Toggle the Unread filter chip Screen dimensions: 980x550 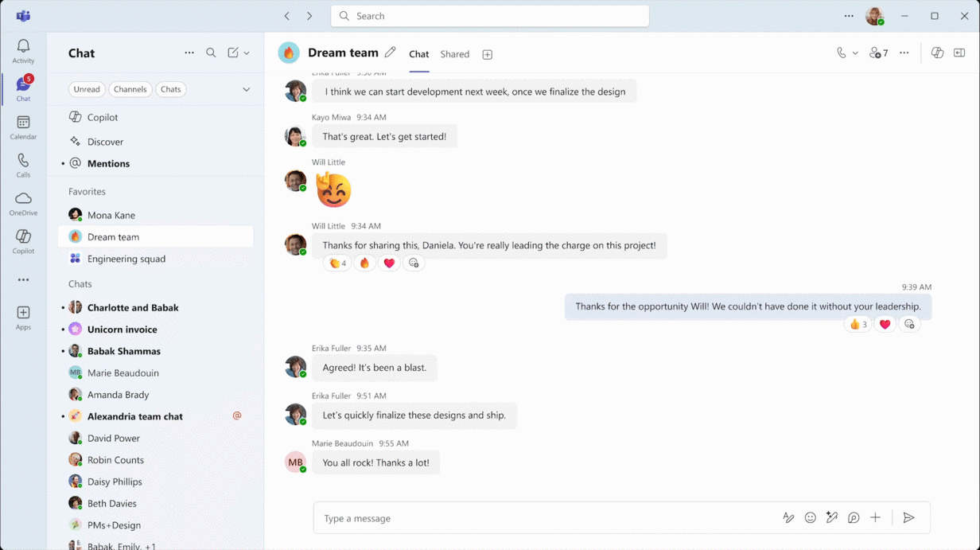click(x=87, y=89)
